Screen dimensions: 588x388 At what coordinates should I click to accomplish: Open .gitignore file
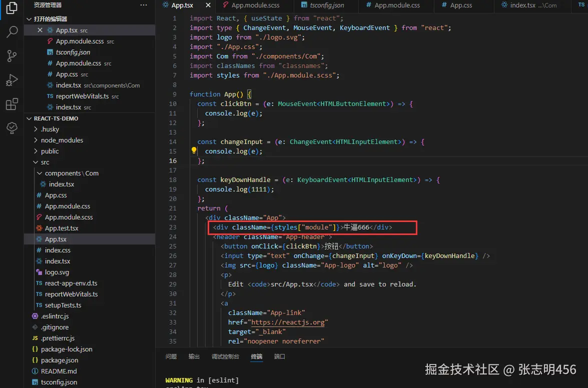tap(90, 327)
